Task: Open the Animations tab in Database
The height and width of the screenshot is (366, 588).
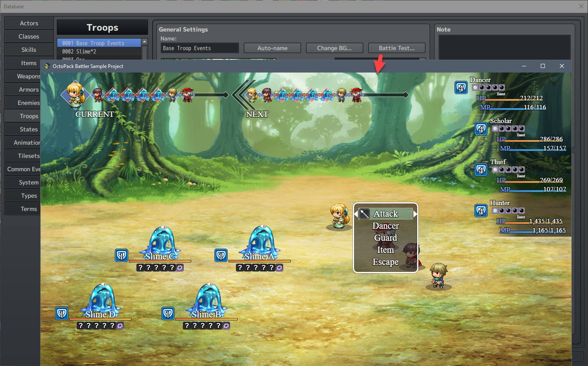Action: click(23, 143)
